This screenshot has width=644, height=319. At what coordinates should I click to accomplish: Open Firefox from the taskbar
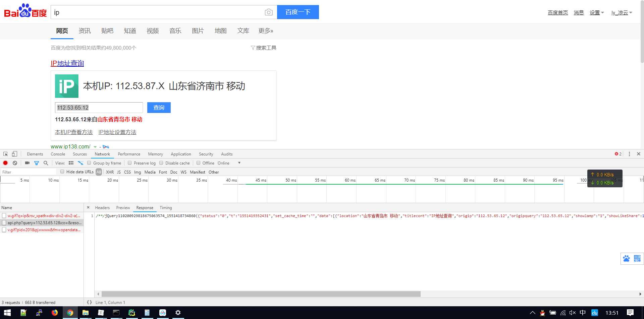click(54, 313)
